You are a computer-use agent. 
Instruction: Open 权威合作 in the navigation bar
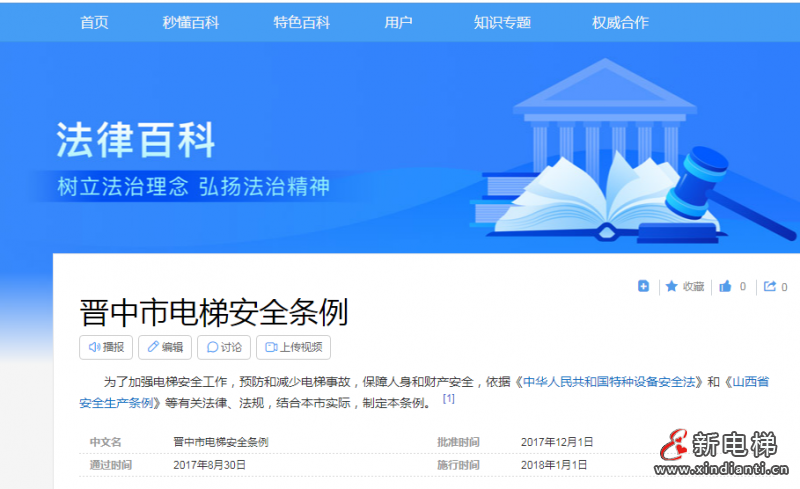coord(620,22)
